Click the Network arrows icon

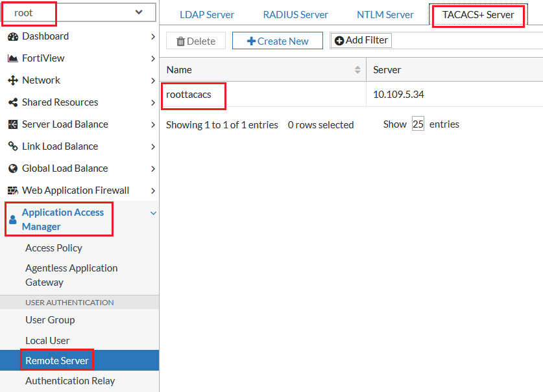[13, 80]
